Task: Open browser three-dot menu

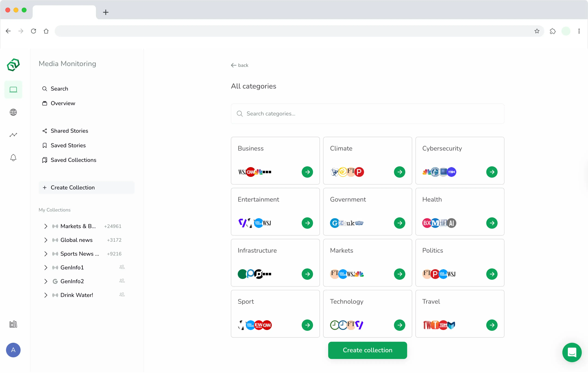Action: tap(579, 31)
